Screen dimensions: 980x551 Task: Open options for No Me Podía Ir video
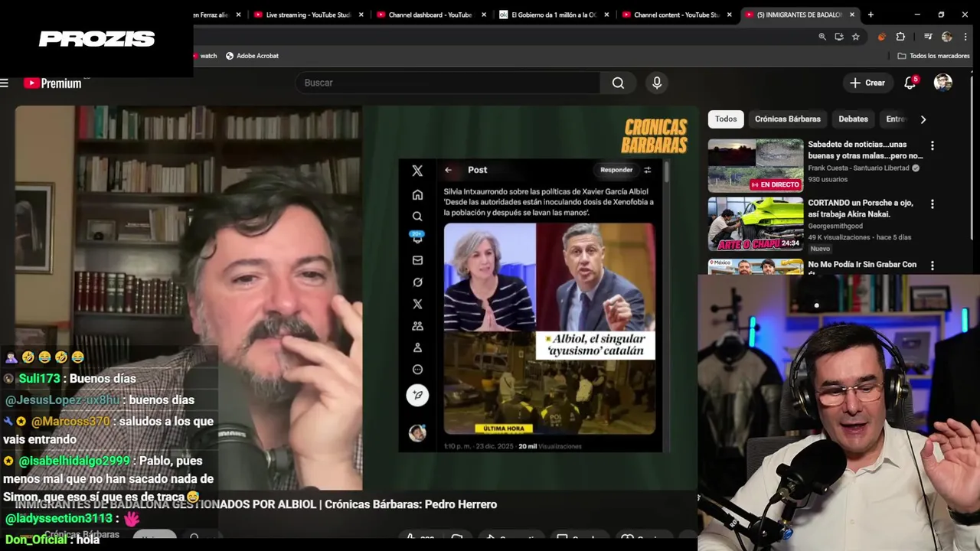point(932,266)
